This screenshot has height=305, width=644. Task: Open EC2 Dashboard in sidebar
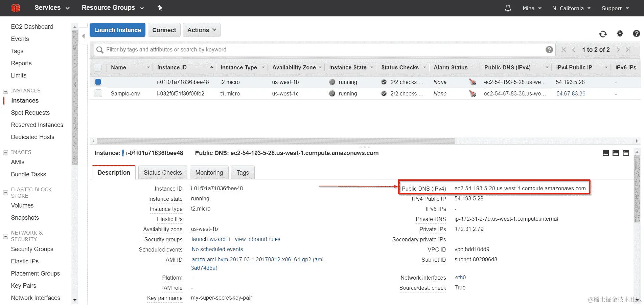pyautogui.click(x=32, y=27)
